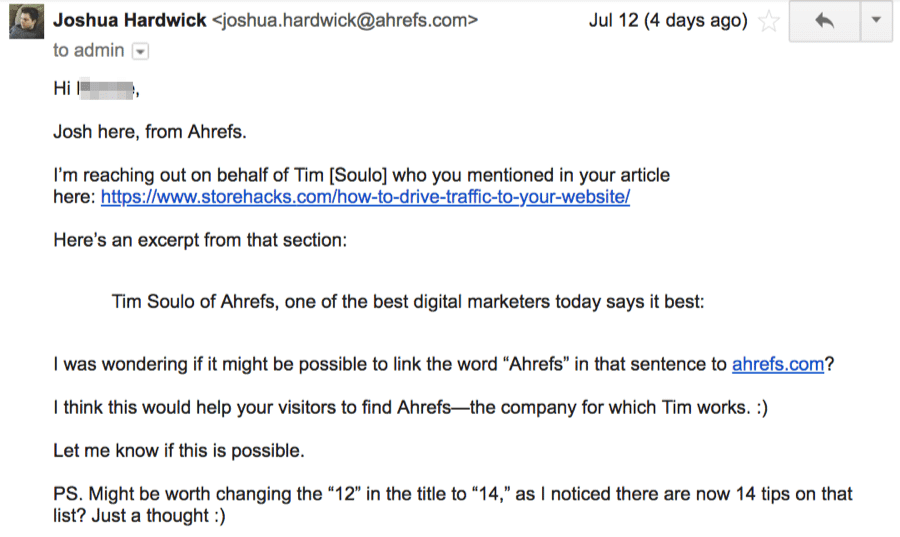
Task: Click the "to admin" recipient text
Action: (88, 51)
